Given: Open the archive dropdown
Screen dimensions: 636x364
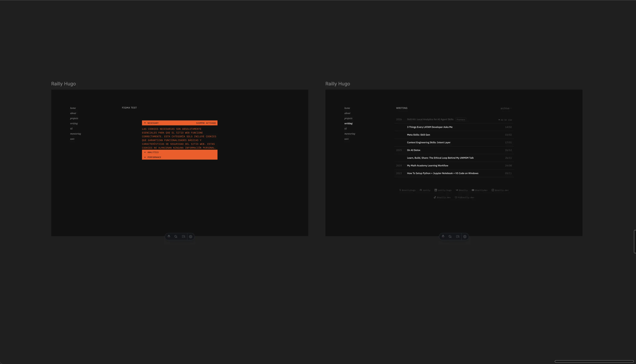Looking at the screenshot, I should (x=506, y=108).
